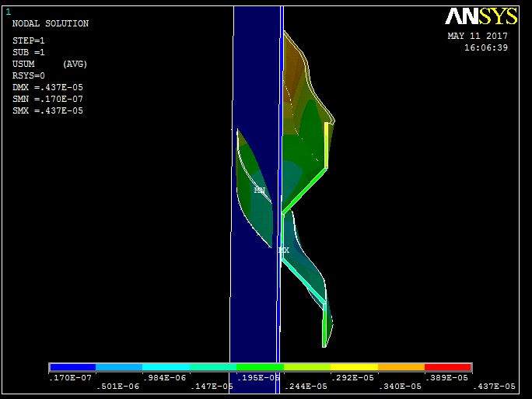Image resolution: width=532 pixels, height=399 pixels.
Task: Click the .244E-05 legend value
Action: pos(306,386)
